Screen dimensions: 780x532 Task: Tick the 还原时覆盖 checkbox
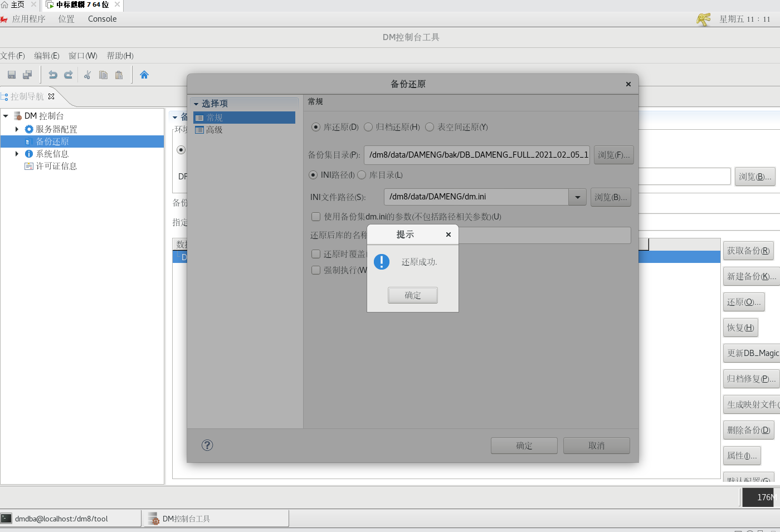(316, 254)
